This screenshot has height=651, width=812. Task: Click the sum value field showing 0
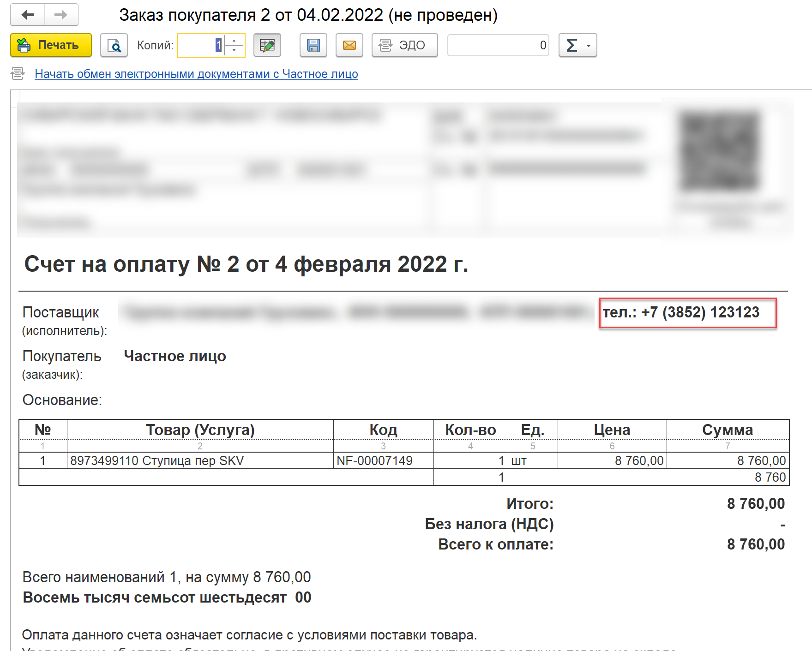click(x=498, y=45)
